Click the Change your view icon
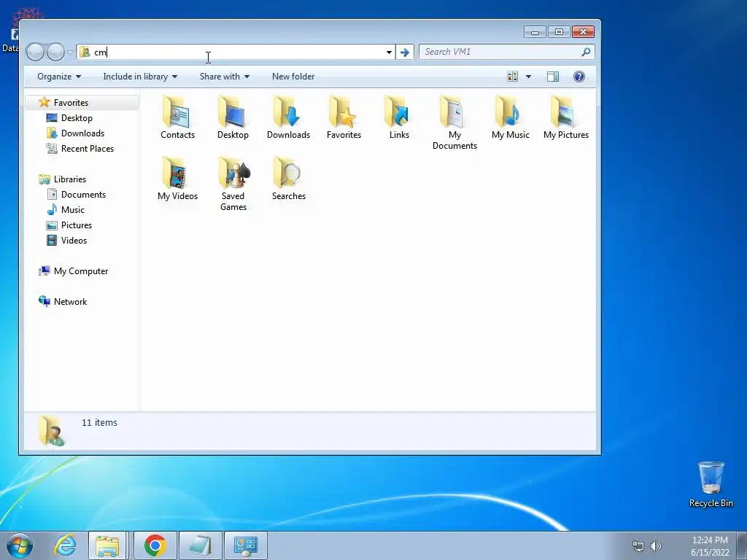The width and height of the screenshot is (747, 560). [x=513, y=77]
